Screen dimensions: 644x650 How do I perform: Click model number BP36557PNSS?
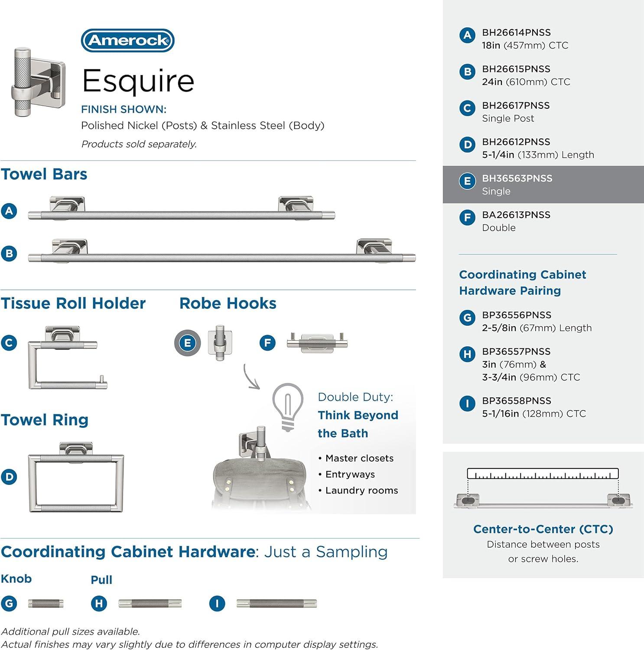point(516,351)
